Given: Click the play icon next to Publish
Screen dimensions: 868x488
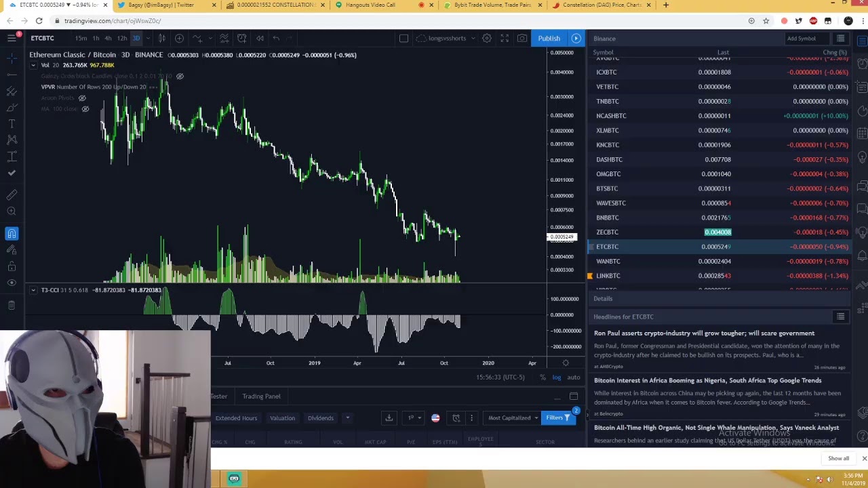Looking at the screenshot, I should coord(576,38).
